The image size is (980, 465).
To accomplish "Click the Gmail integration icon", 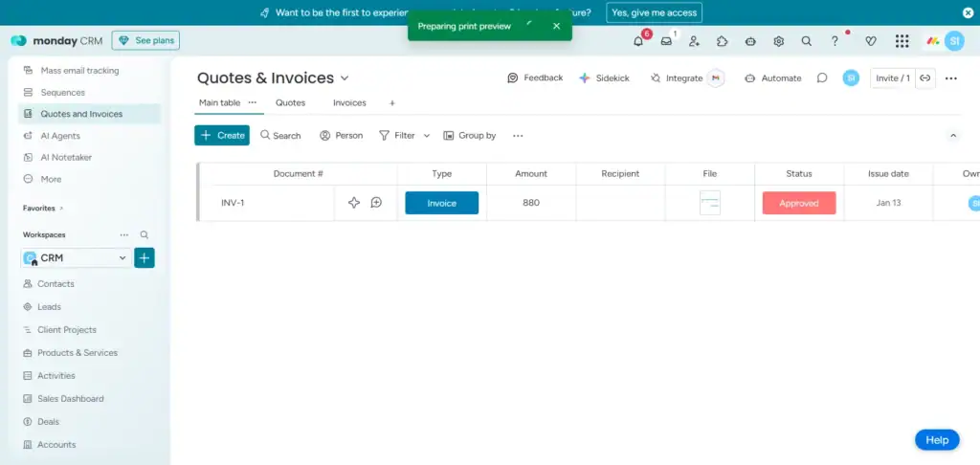I will click(716, 78).
